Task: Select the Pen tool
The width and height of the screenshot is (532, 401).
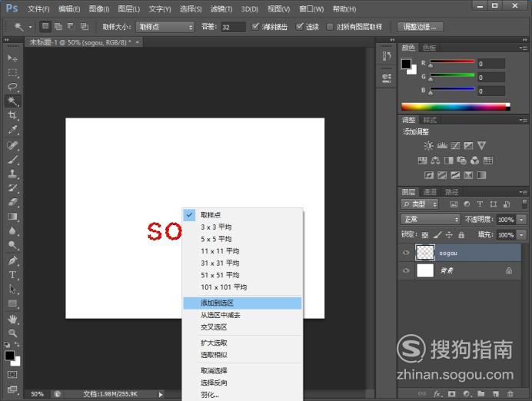Action: pyautogui.click(x=12, y=260)
